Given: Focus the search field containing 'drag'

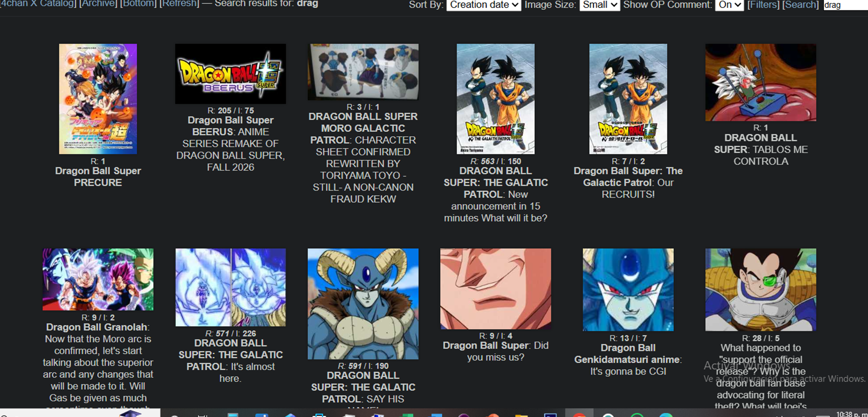Looking at the screenshot, I should tap(845, 5).
